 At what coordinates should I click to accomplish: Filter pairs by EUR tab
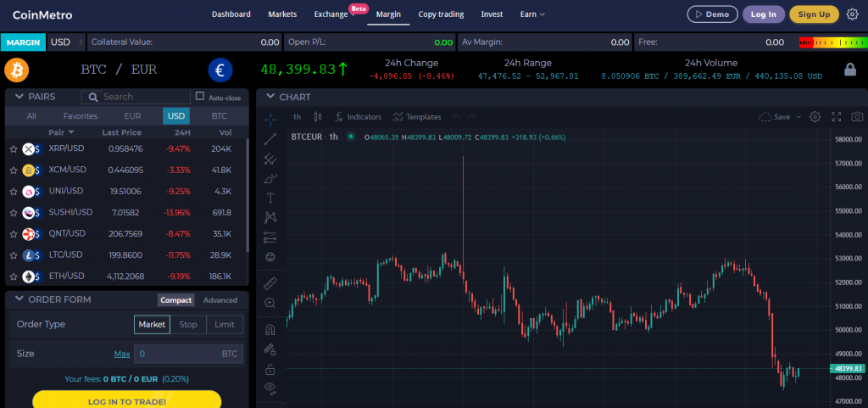point(132,116)
